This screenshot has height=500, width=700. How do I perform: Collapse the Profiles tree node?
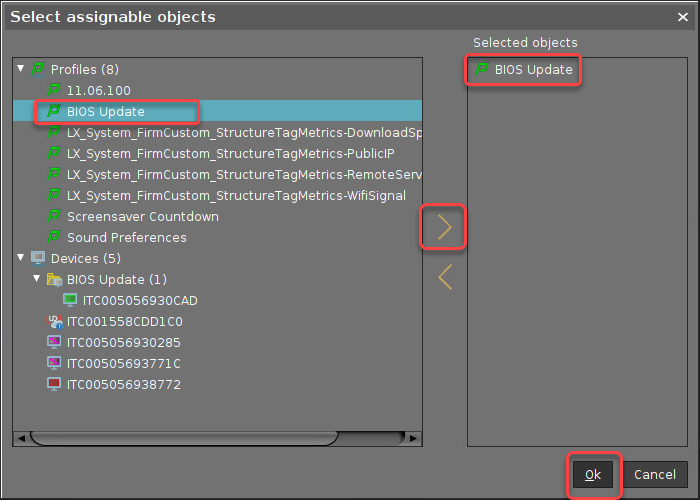(22, 70)
